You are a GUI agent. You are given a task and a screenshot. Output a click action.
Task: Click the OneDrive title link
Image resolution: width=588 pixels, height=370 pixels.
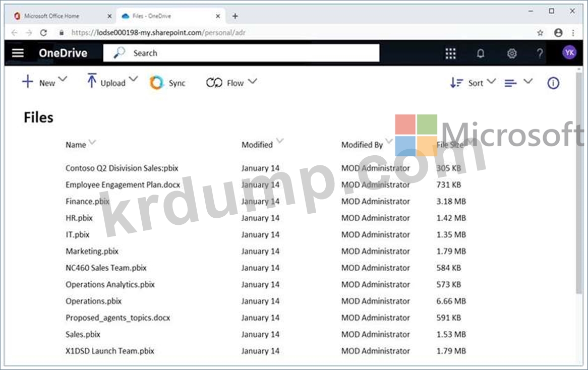pyautogui.click(x=63, y=53)
